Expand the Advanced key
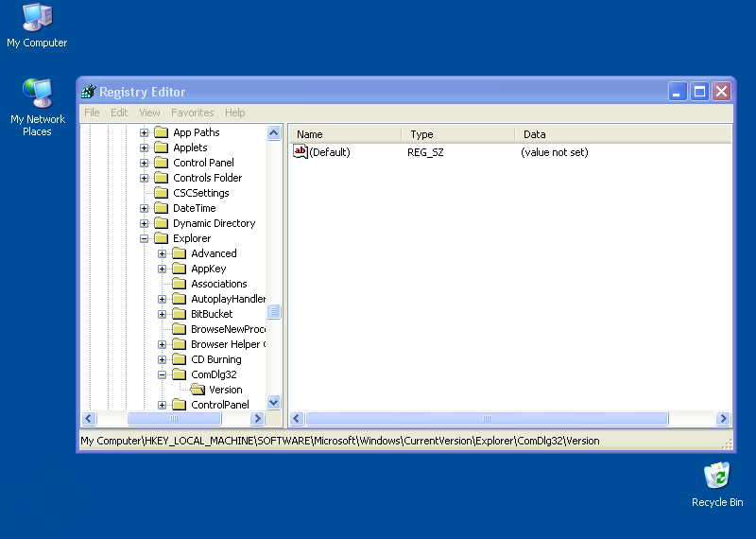 point(162,253)
